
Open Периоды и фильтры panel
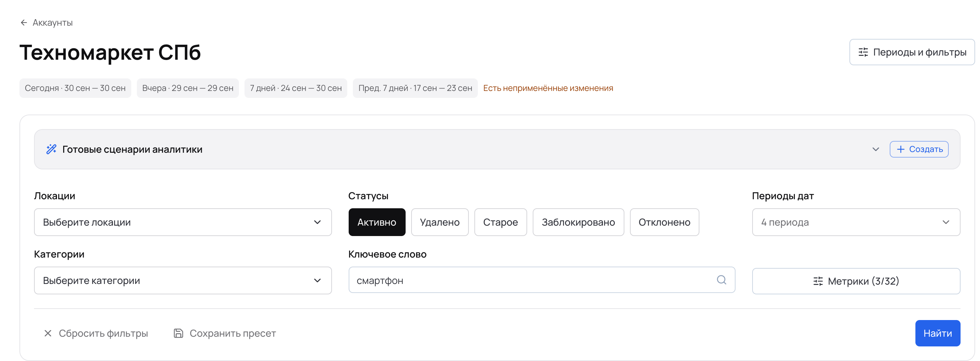(x=912, y=52)
